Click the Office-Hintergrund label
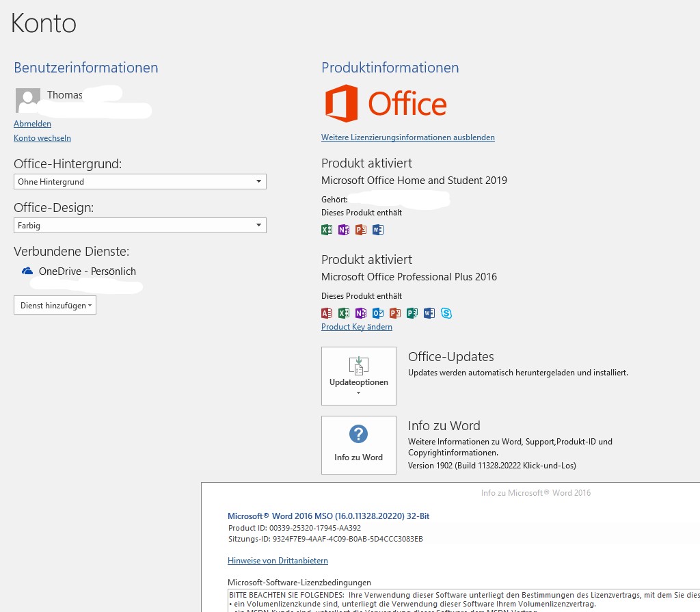 click(68, 164)
